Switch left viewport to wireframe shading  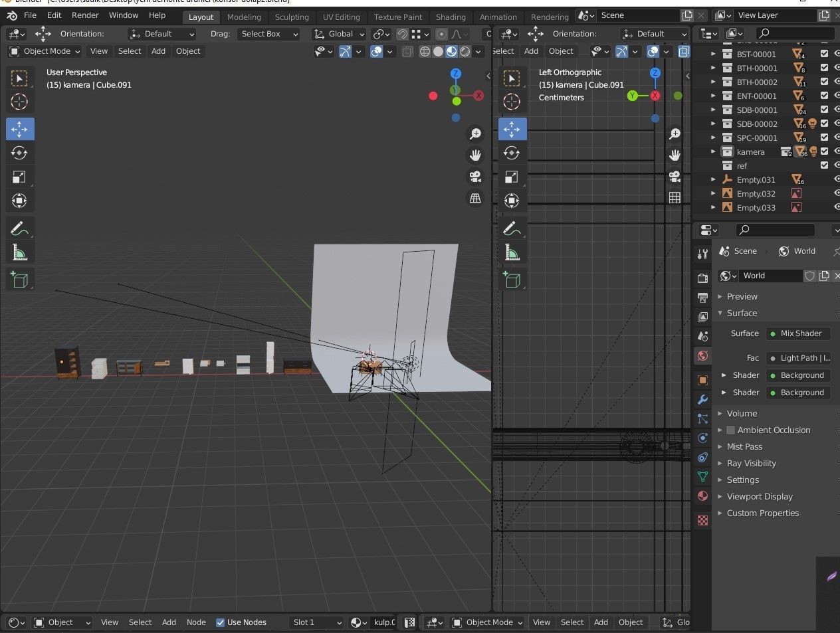425,51
